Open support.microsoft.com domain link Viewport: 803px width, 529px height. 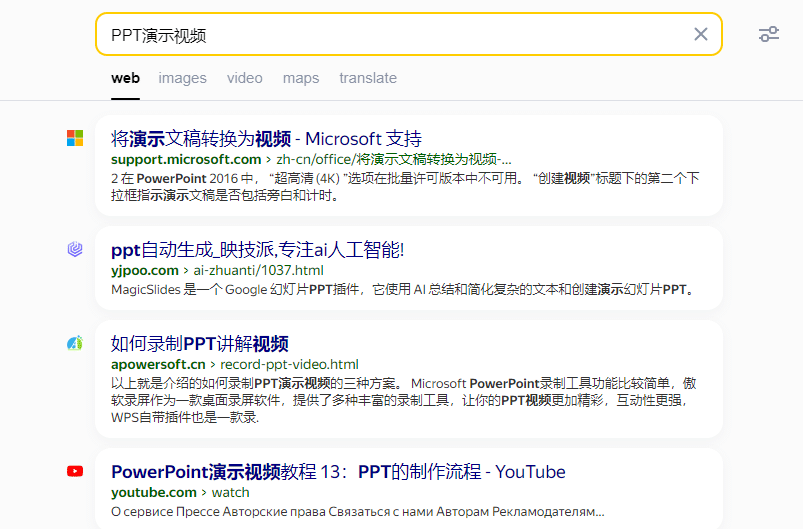tap(186, 159)
